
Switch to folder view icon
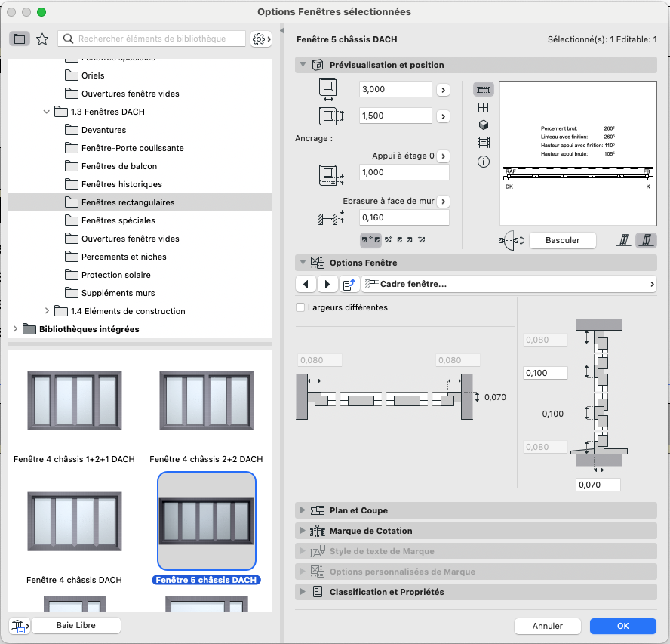pyautogui.click(x=20, y=39)
